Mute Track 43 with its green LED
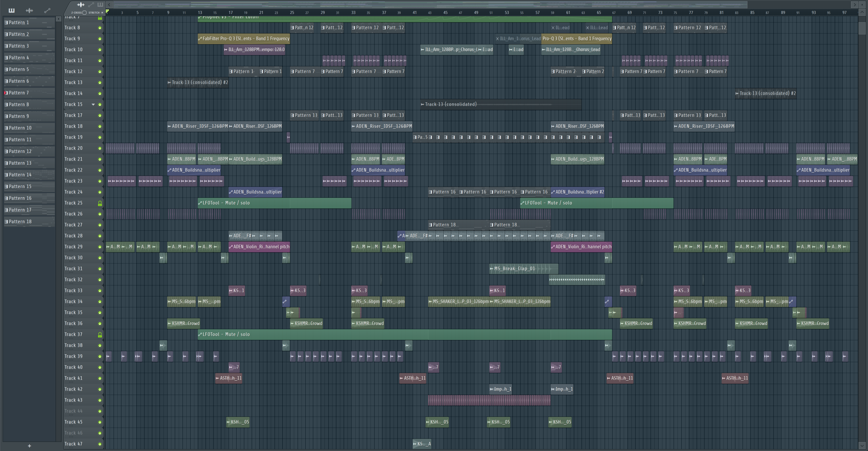The height and width of the screenshot is (451, 868). pyautogui.click(x=100, y=400)
